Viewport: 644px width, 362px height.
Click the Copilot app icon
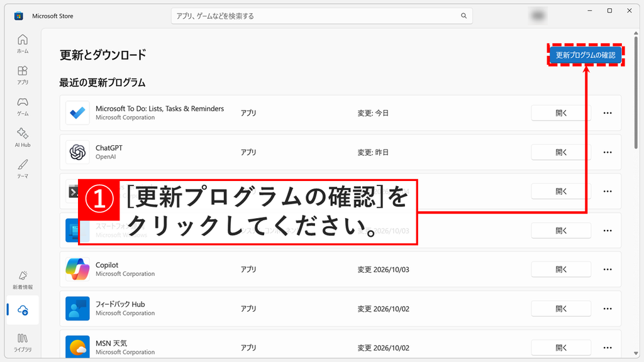coord(77,270)
